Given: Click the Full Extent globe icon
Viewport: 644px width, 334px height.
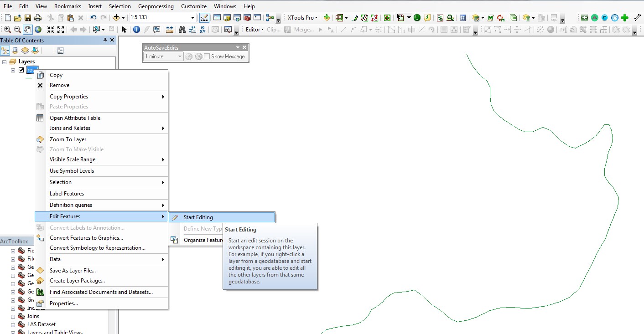Looking at the screenshot, I should coord(38,30).
